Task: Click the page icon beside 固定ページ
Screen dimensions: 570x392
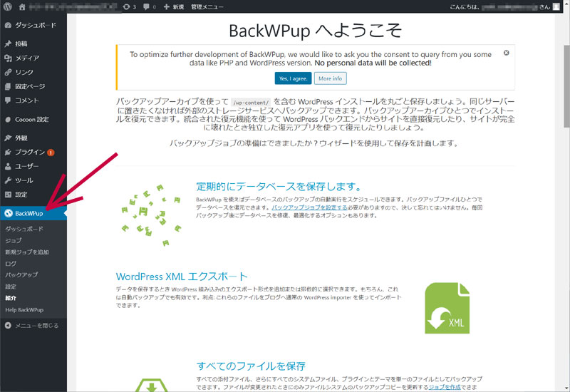Action: pos(8,86)
